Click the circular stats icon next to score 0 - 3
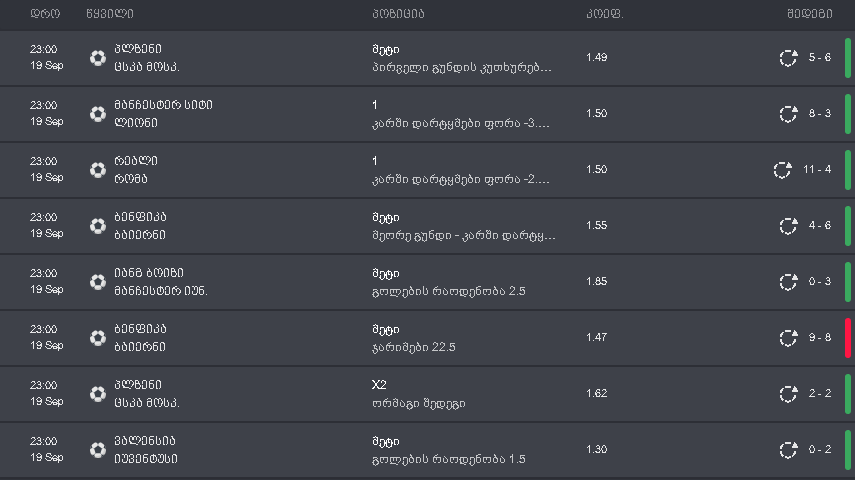 pos(788,282)
